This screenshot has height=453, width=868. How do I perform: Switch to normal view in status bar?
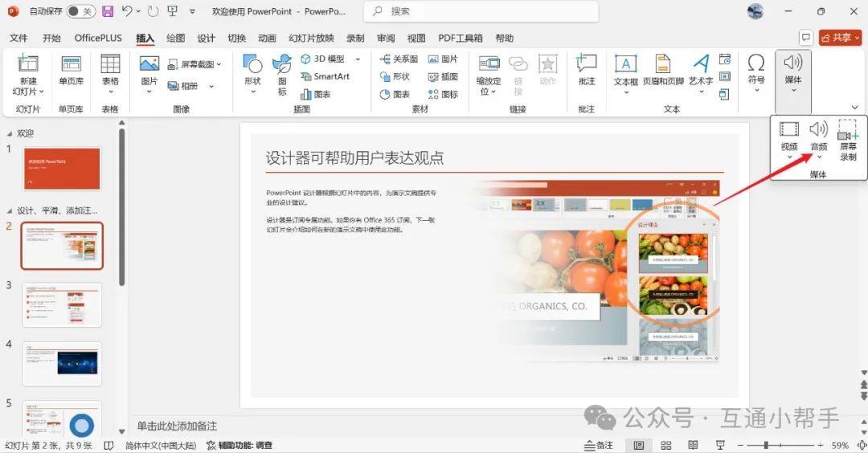click(638, 445)
